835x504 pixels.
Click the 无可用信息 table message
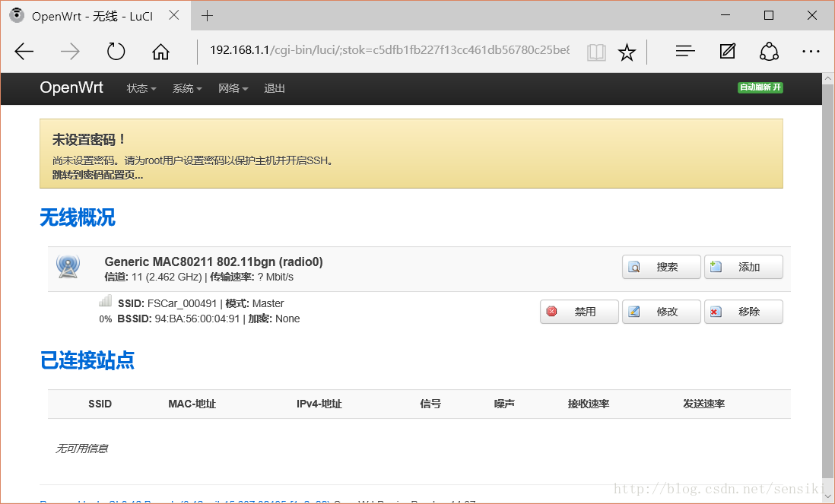click(x=81, y=449)
